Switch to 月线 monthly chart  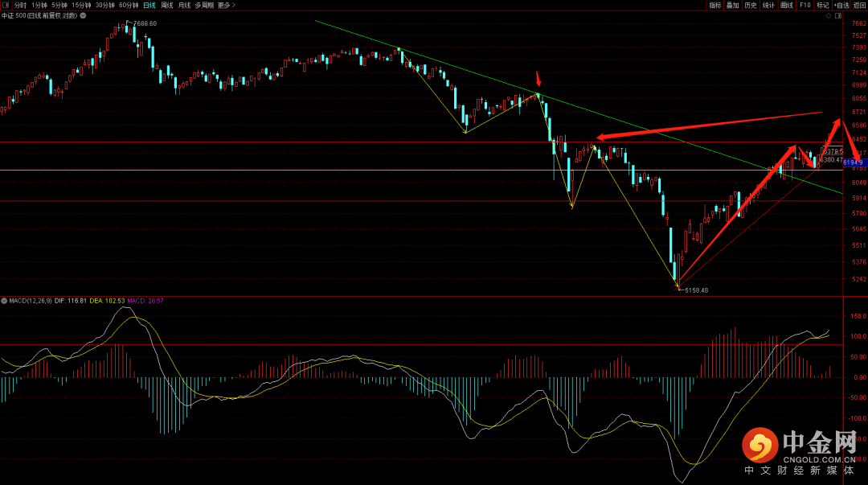click(x=184, y=5)
